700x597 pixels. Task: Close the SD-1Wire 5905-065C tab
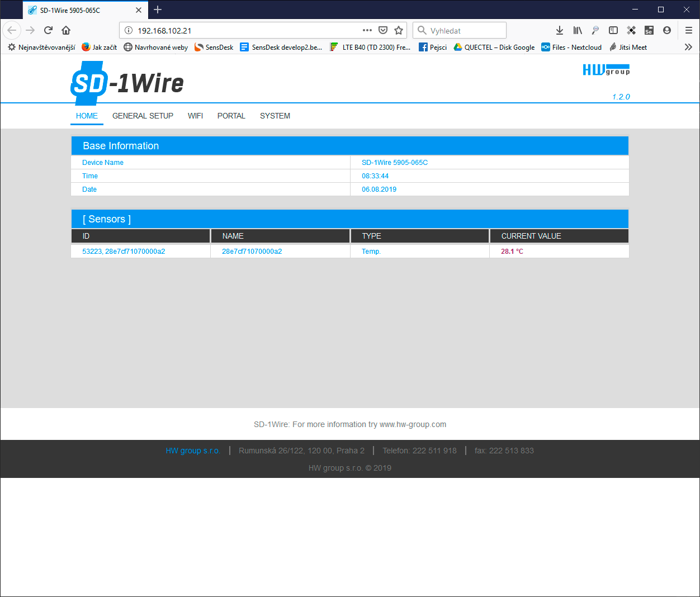click(x=139, y=10)
